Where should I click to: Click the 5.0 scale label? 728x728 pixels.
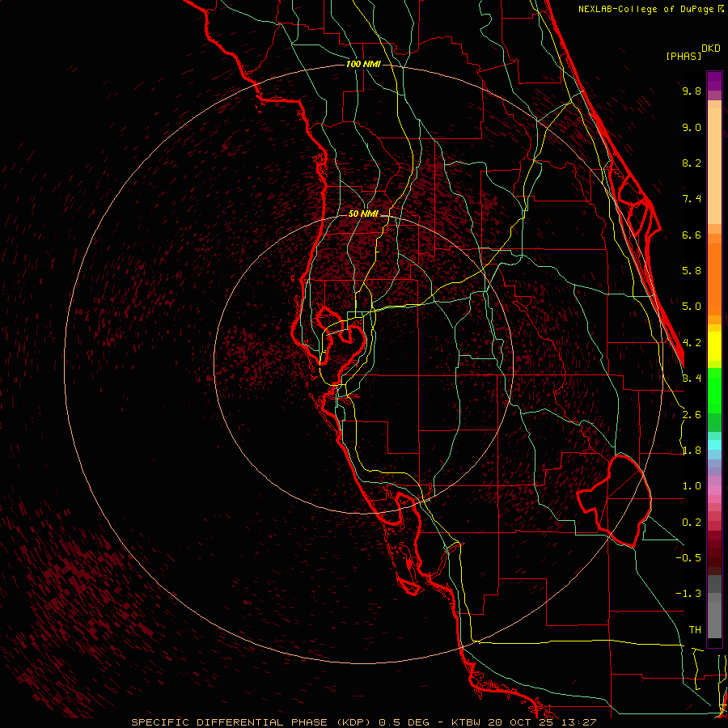click(x=692, y=307)
